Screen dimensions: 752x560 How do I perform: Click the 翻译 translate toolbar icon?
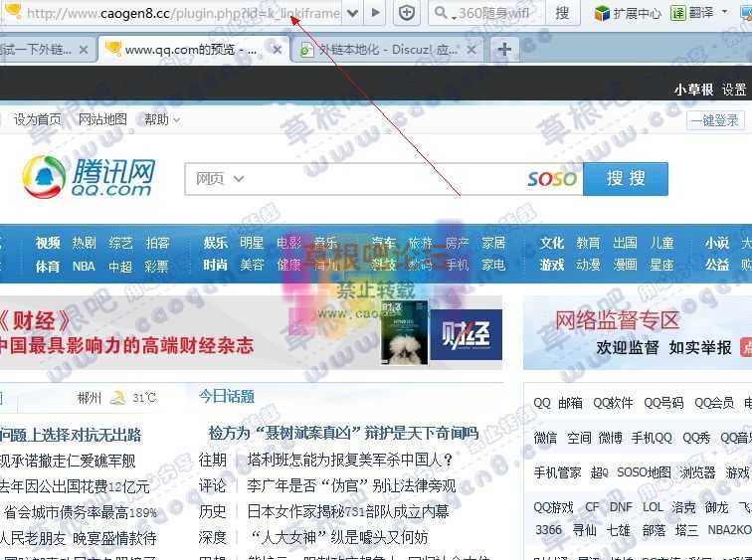click(692, 13)
